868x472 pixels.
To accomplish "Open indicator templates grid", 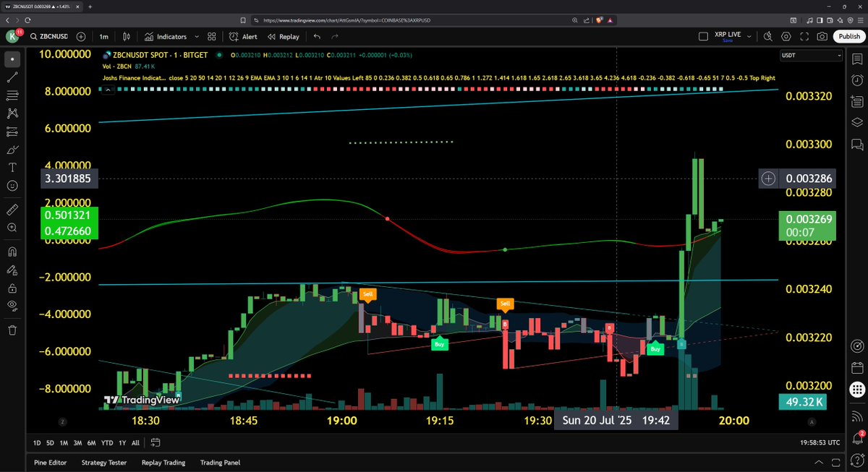I will pyautogui.click(x=213, y=36).
